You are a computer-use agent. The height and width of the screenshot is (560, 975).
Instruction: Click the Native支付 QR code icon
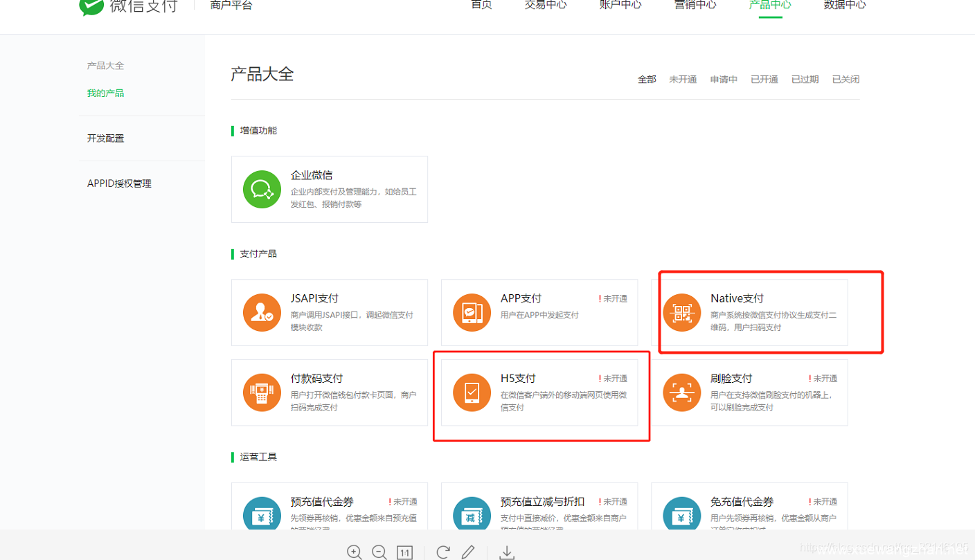point(682,312)
